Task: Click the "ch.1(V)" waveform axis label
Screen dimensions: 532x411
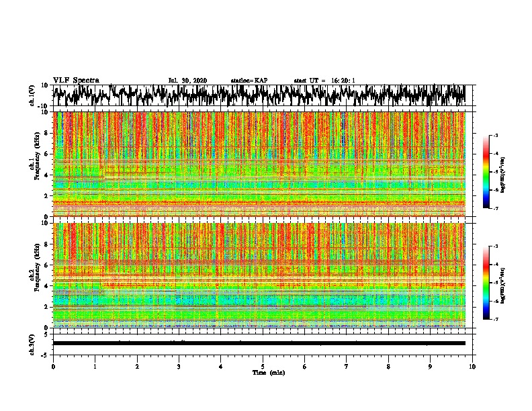Action: (x=32, y=95)
